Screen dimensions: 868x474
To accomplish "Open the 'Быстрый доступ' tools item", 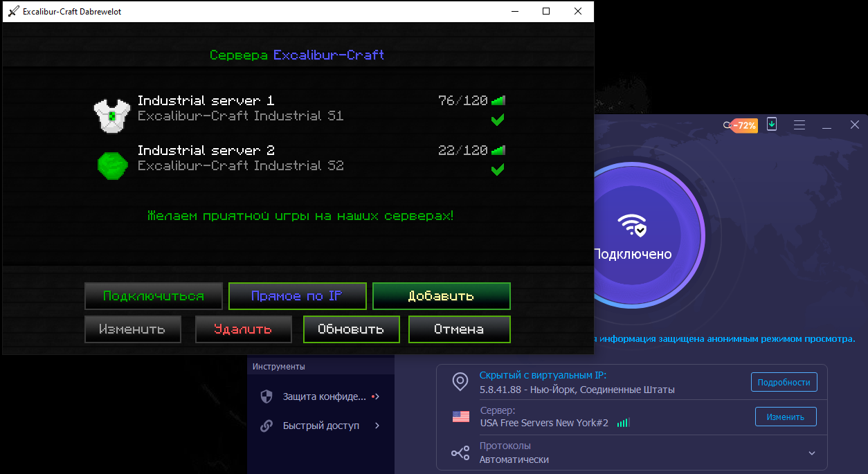I will 321,426.
